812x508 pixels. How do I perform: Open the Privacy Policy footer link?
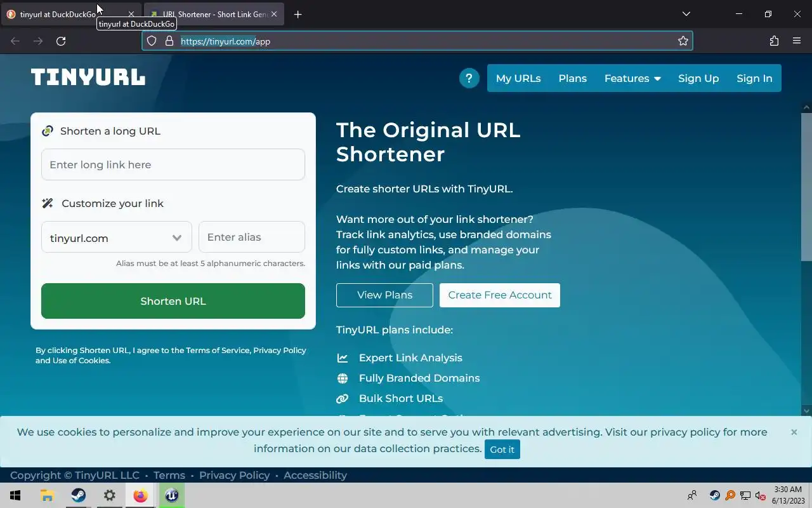pyautogui.click(x=234, y=475)
